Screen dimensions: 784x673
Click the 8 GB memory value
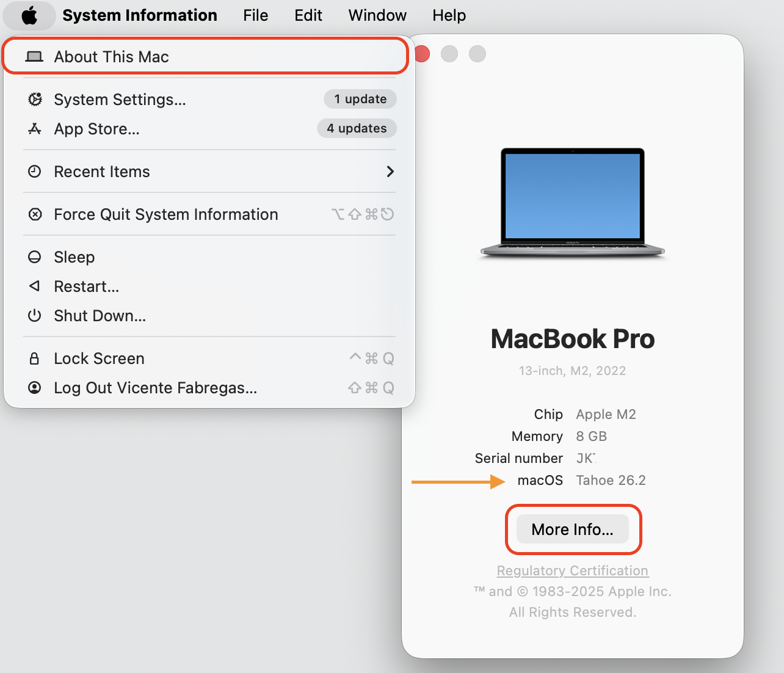pos(592,437)
